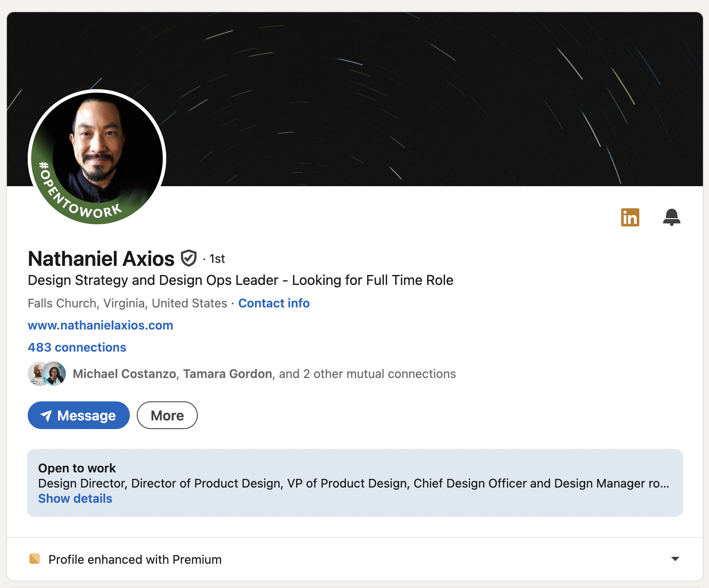Click the Message button
709x588 pixels.
coord(78,415)
